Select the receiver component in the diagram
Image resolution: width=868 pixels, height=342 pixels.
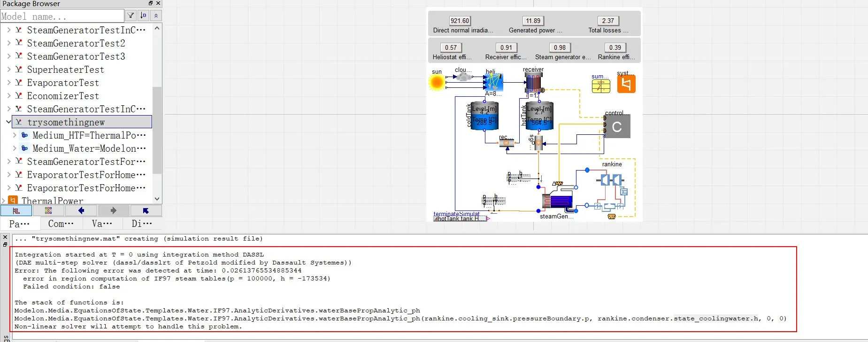point(533,83)
